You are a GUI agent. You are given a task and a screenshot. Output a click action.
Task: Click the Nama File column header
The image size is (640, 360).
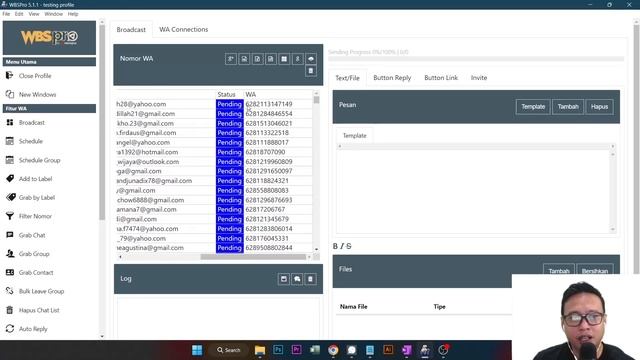coord(353,307)
